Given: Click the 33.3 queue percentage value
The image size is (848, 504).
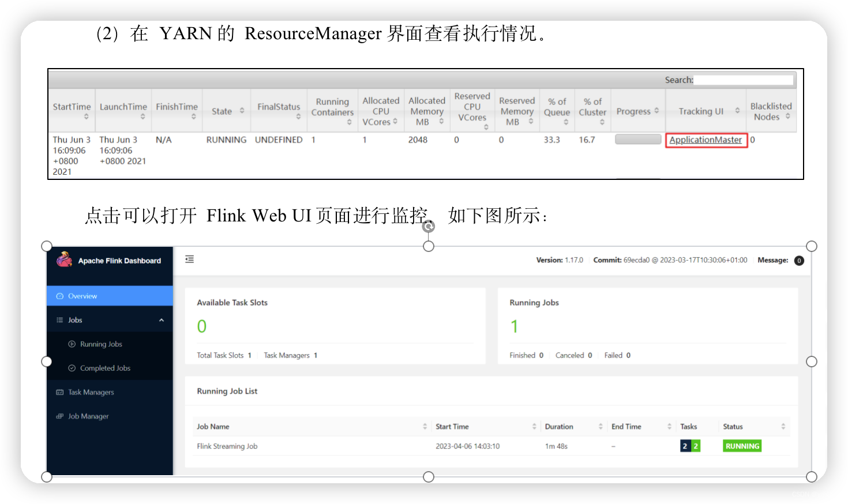Looking at the screenshot, I should coord(551,140).
